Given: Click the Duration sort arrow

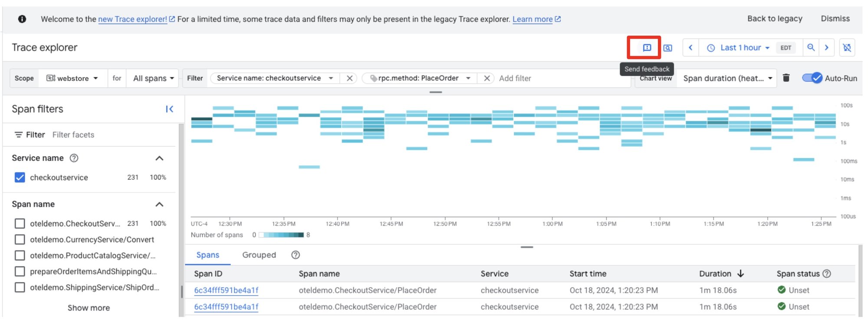Looking at the screenshot, I should (x=741, y=274).
